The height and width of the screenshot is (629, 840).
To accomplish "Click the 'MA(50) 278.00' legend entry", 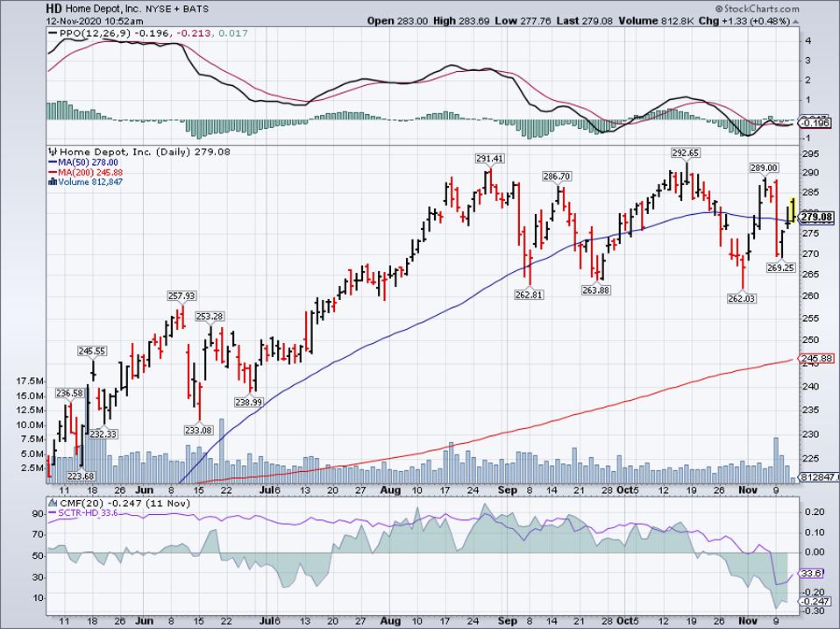I will (x=88, y=162).
